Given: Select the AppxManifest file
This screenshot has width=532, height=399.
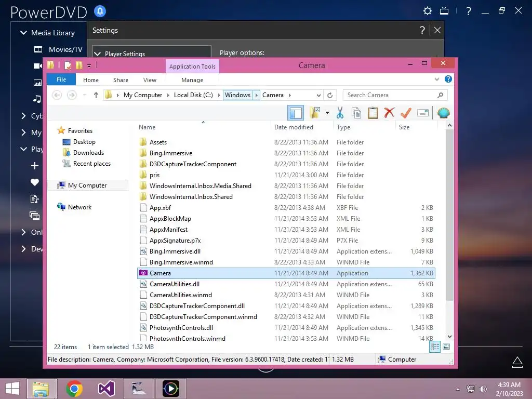Looking at the screenshot, I should [x=168, y=229].
